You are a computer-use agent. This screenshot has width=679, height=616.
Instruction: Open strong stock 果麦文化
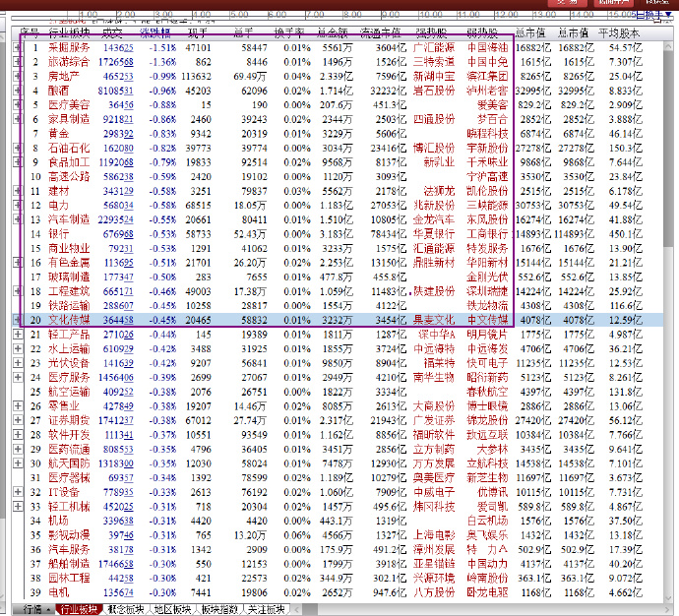pyautogui.click(x=434, y=320)
